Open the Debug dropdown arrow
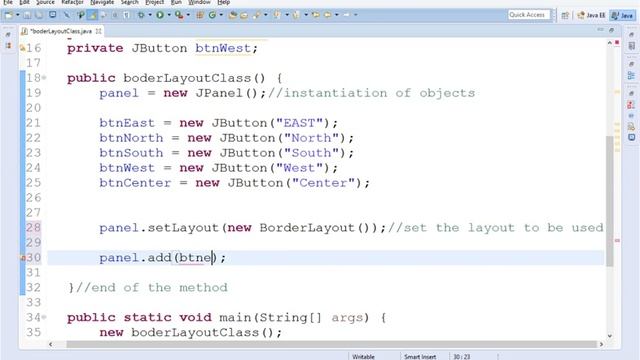This screenshot has width=640, height=360. pos(150,15)
